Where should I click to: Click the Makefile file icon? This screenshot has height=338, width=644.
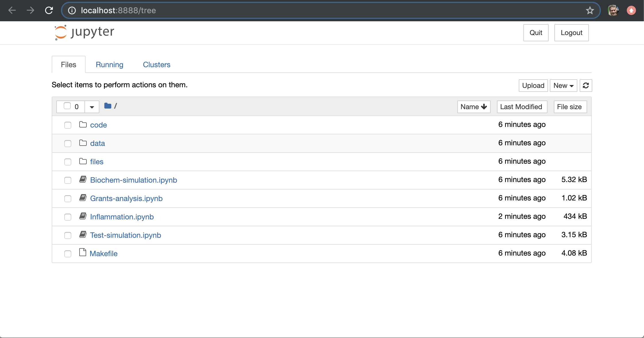point(83,253)
